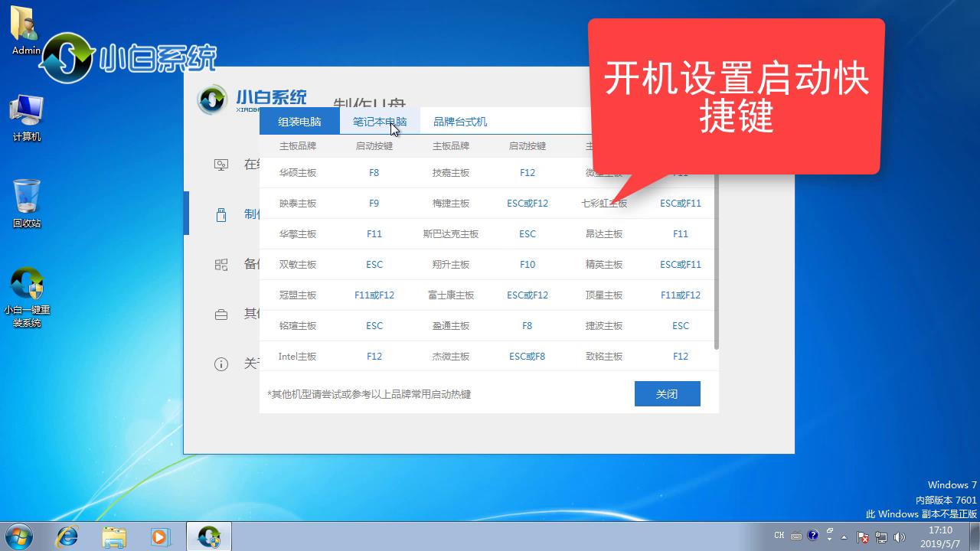
Task: Click F8 next to 盈通主板
Action: point(527,325)
